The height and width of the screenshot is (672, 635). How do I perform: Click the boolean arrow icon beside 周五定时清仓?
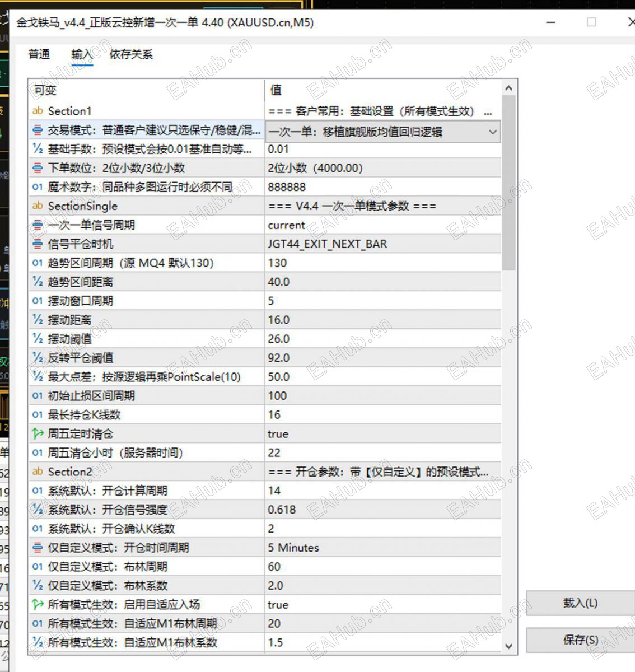click(38, 433)
